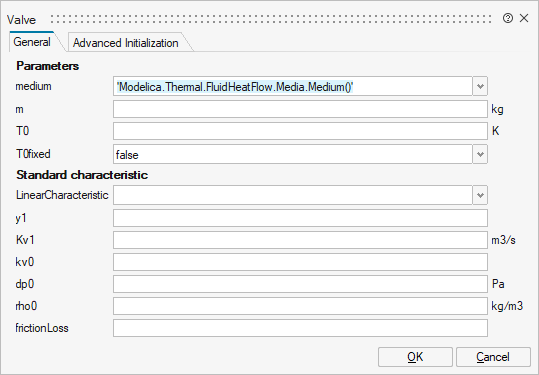Expand the medium dropdown arrow

tap(480, 86)
